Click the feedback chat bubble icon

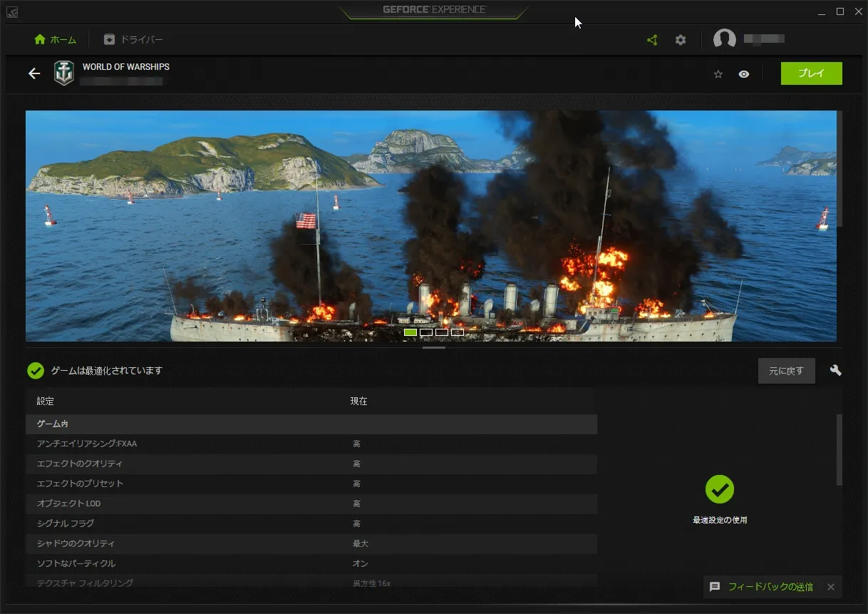(715, 587)
